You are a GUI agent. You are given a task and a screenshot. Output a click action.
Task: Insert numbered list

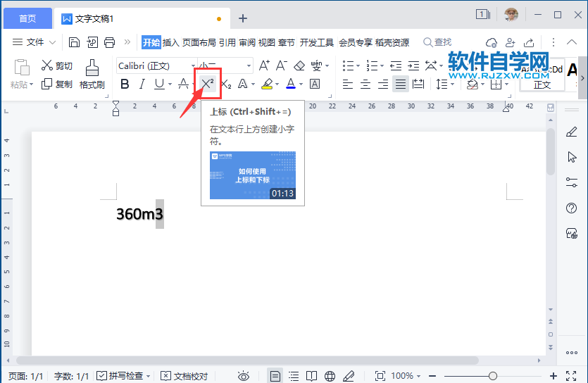pos(372,66)
